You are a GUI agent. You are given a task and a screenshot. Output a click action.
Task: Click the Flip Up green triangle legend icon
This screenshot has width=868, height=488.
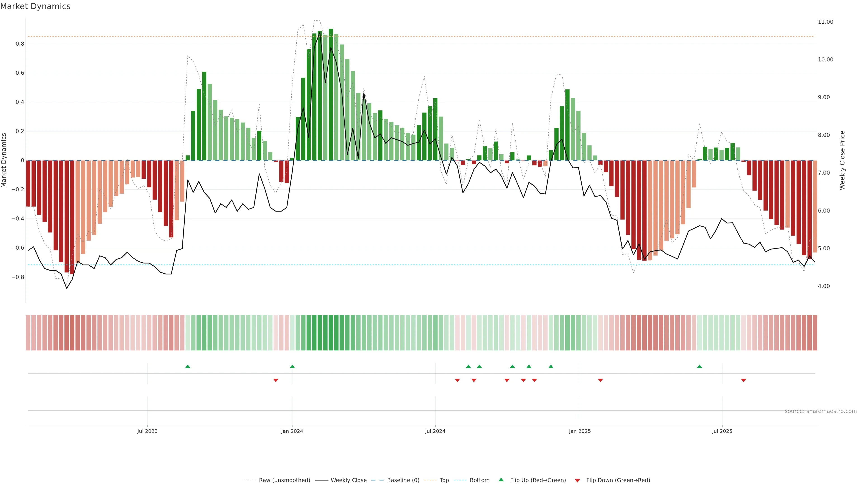coord(501,480)
